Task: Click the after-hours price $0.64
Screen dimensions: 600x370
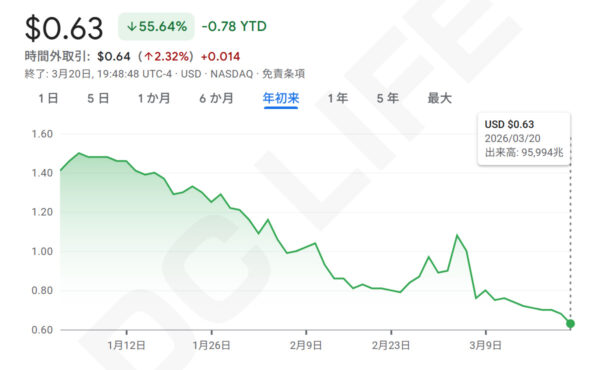Action: pyautogui.click(x=114, y=57)
